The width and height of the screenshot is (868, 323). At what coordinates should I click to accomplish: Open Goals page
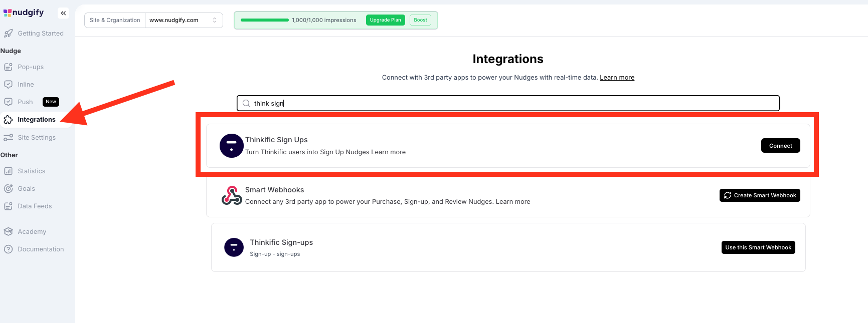27,189
